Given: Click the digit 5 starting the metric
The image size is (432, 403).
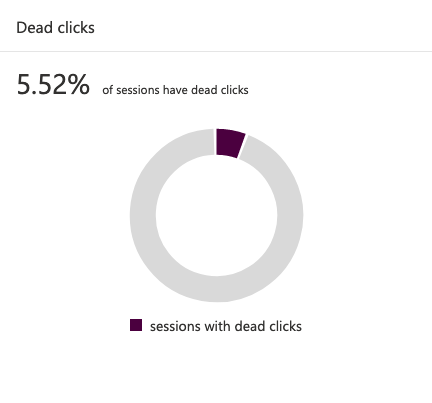Looking at the screenshot, I should [24, 85].
